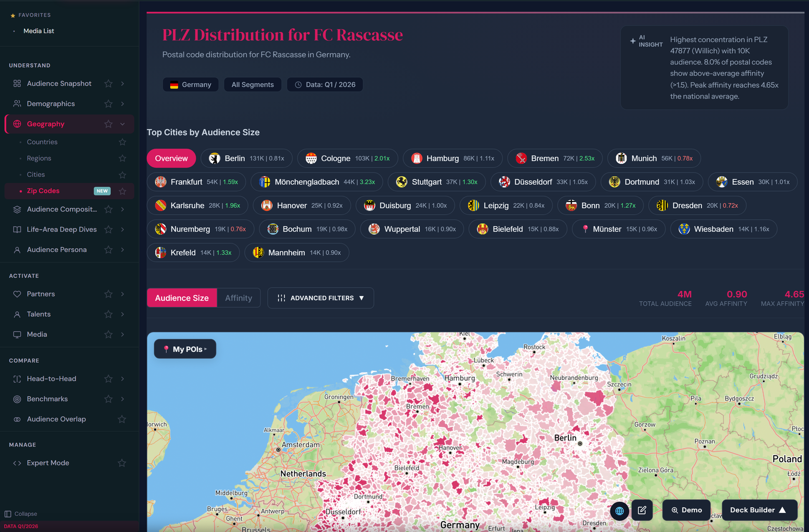Expand the Benchmarks chevron
Image resolution: width=809 pixels, height=532 pixels.
(122, 399)
